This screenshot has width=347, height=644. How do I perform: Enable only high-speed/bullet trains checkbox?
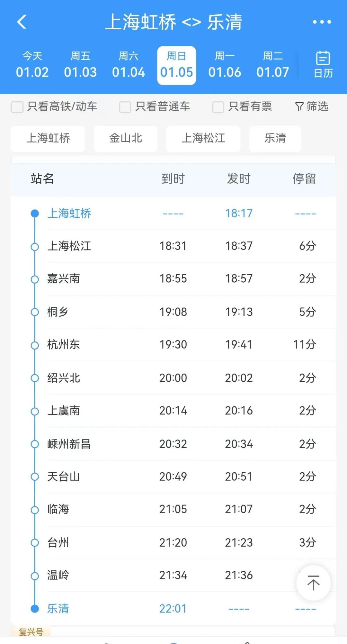(x=17, y=107)
